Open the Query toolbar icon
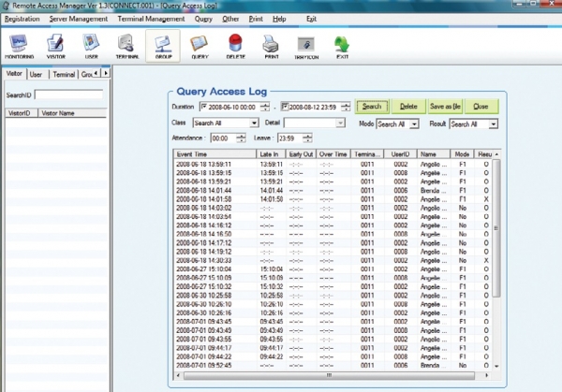 click(x=199, y=44)
